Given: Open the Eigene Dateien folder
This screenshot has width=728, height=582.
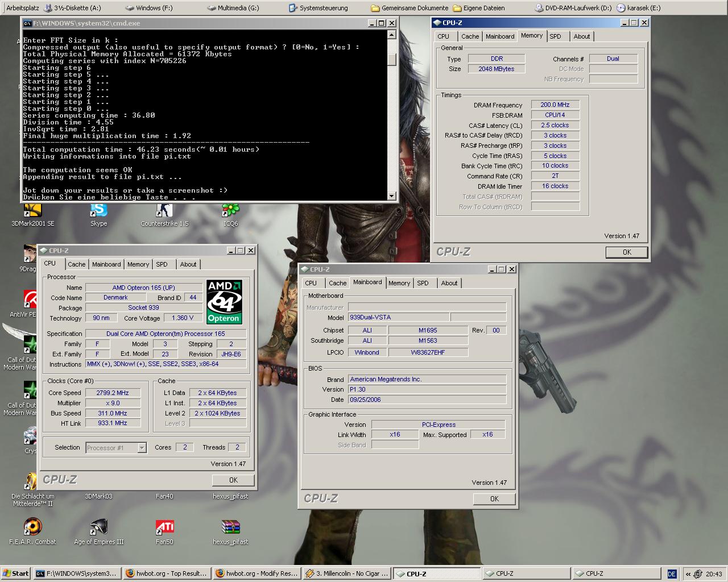Looking at the screenshot, I should (x=479, y=8).
